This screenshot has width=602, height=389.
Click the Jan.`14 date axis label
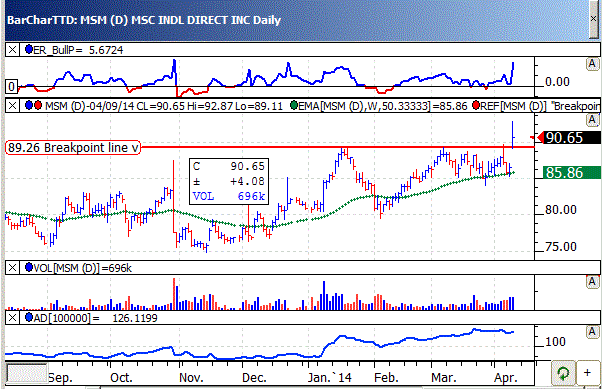pyautogui.click(x=329, y=378)
